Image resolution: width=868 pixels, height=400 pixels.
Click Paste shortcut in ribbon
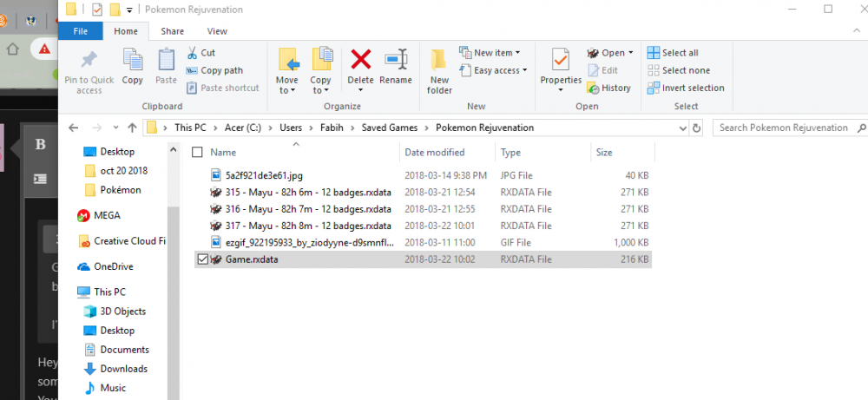[x=223, y=88]
